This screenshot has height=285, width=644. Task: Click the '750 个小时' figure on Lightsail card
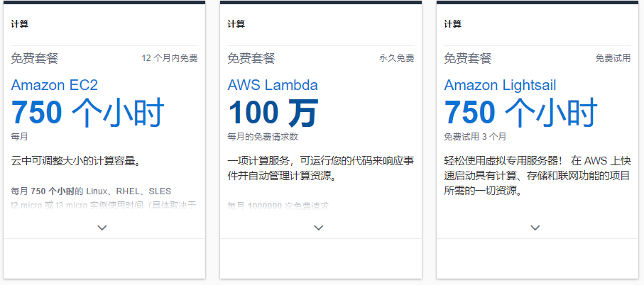click(520, 112)
